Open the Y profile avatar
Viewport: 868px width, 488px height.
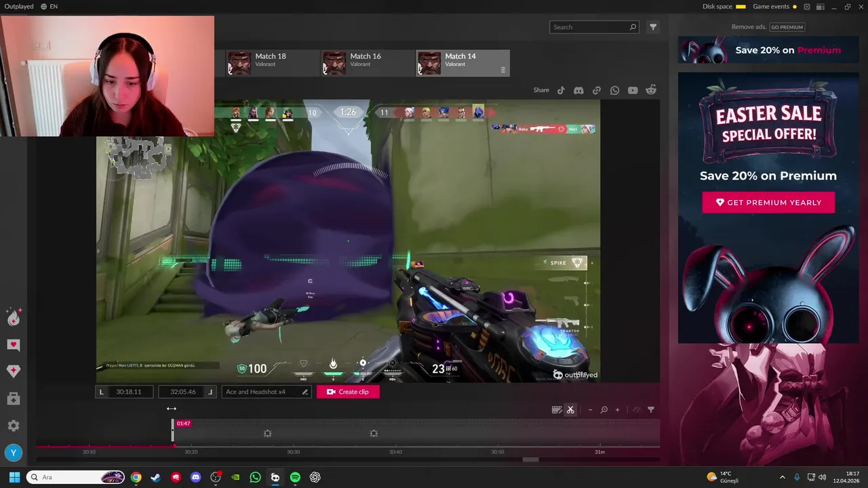14,453
